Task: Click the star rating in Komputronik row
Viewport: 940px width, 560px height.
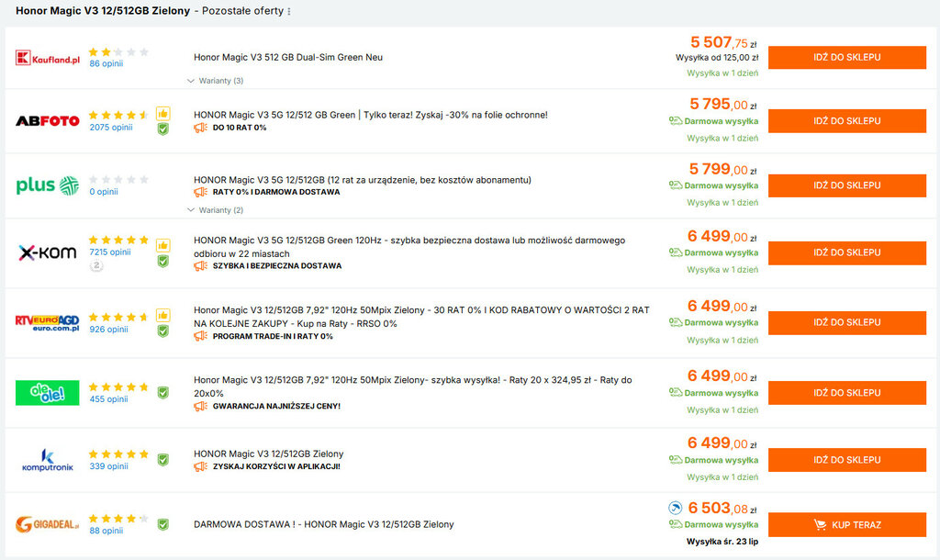Action: tap(118, 454)
